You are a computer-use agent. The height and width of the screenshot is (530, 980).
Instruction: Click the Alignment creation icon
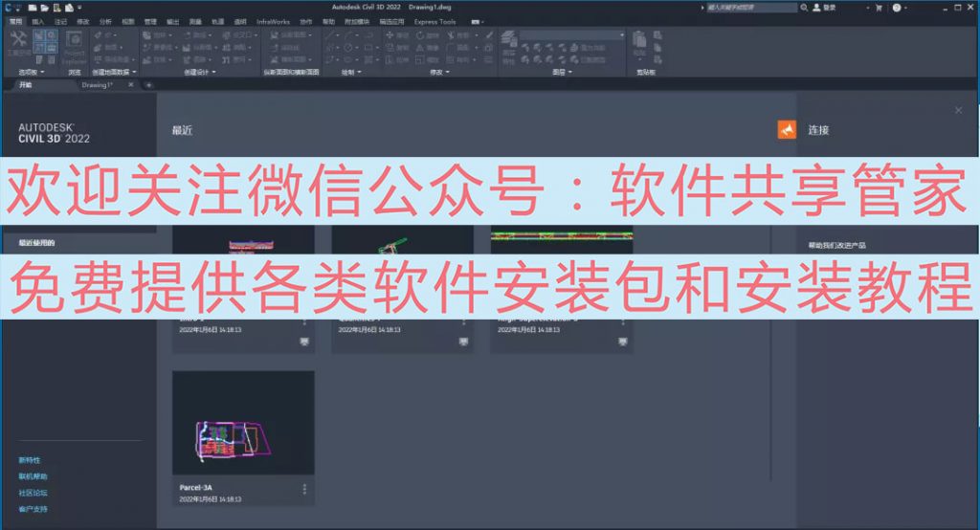pos(187,35)
